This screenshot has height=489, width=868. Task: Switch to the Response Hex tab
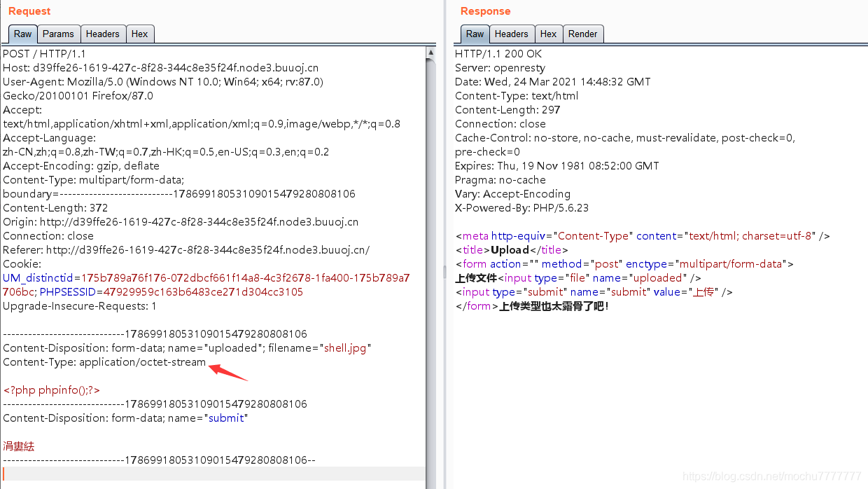(549, 34)
